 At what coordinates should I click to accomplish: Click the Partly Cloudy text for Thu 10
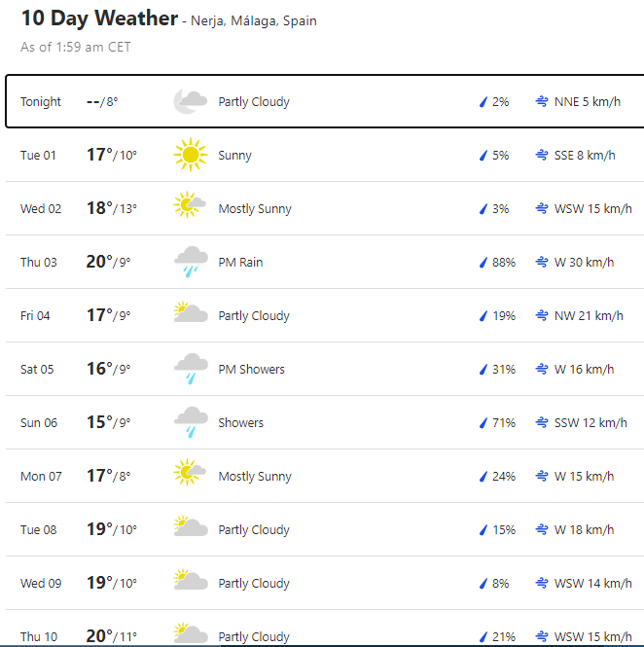point(254,636)
